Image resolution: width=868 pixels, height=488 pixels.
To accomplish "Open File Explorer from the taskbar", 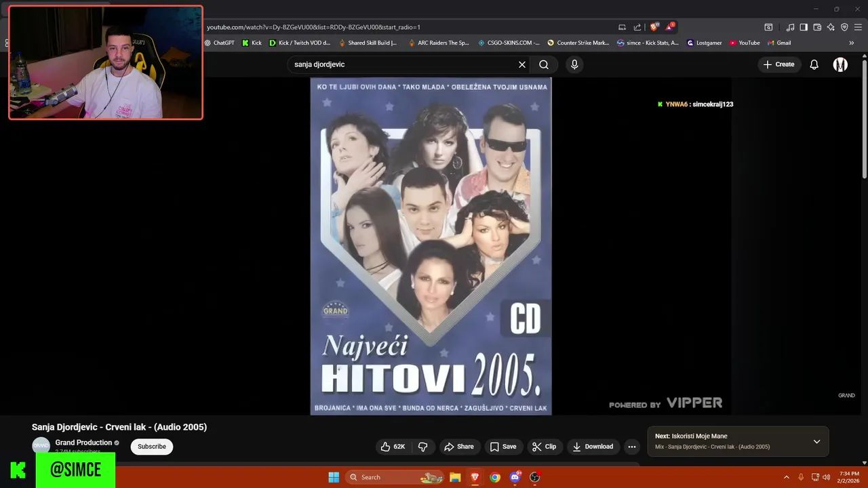I will click(x=455, y=477).
